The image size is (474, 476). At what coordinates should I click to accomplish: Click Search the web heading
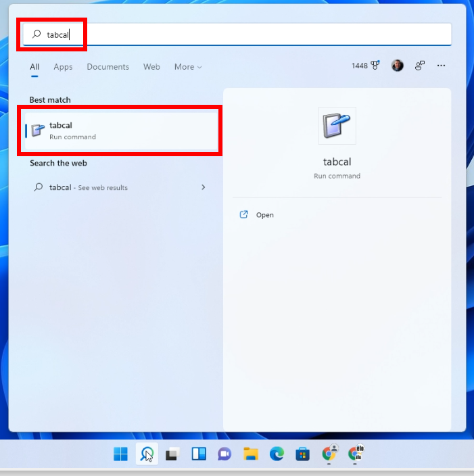[x=58, y=164]
